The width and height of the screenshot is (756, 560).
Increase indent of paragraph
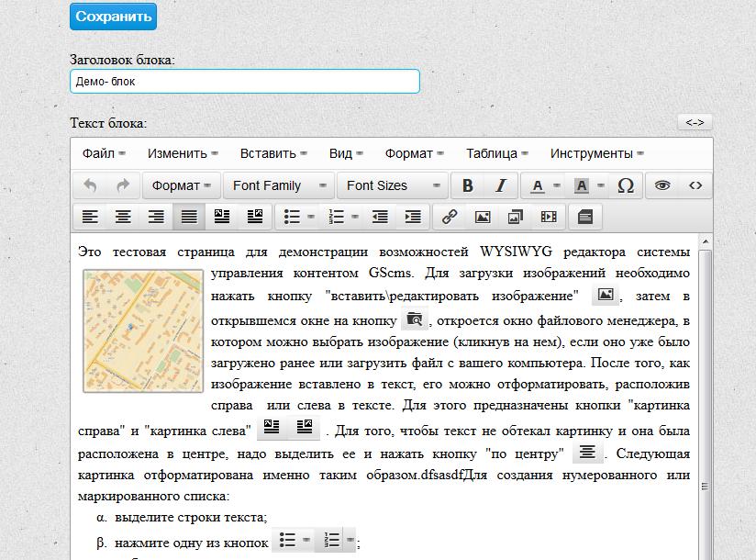(413, 217)
